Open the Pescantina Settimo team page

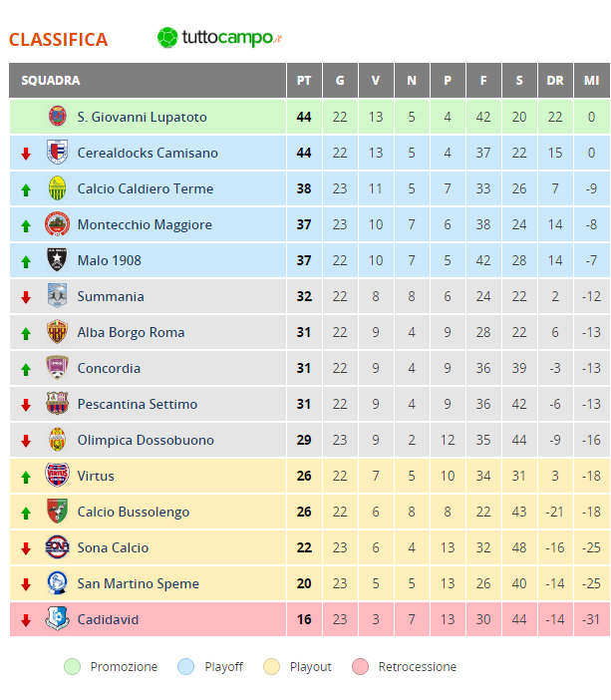137,404
